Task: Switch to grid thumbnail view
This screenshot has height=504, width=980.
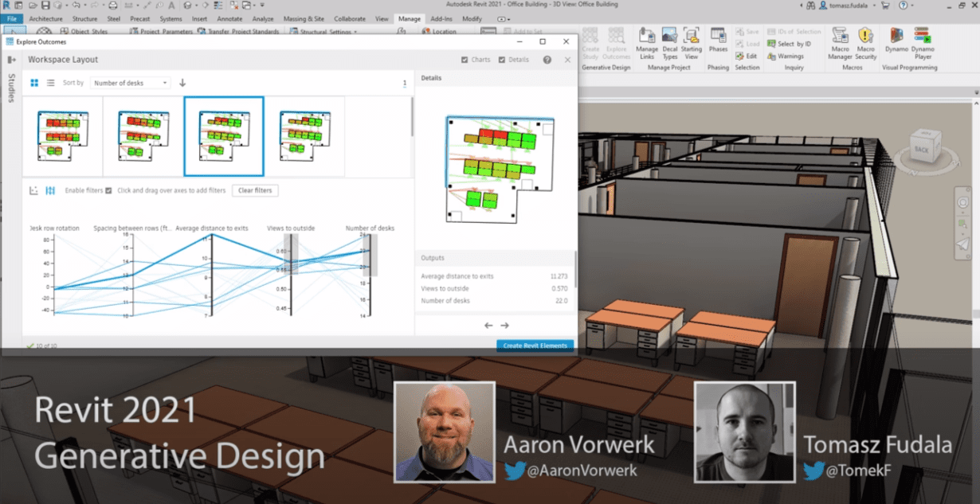Action: [x=34, y=83]
